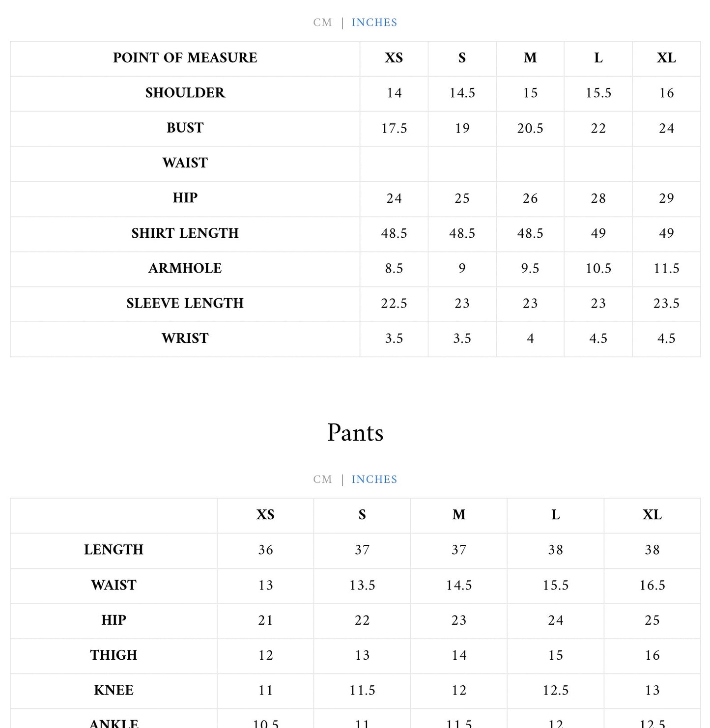Click the Pants section heading
The width and height of the screenshot is (710, 728).
pos(355,433)
